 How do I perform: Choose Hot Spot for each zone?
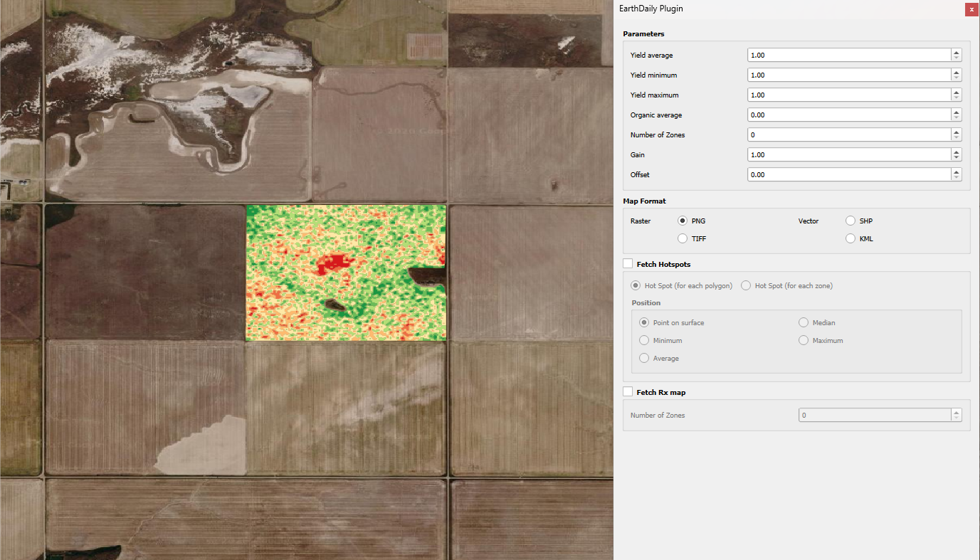[x=746, y=285]
